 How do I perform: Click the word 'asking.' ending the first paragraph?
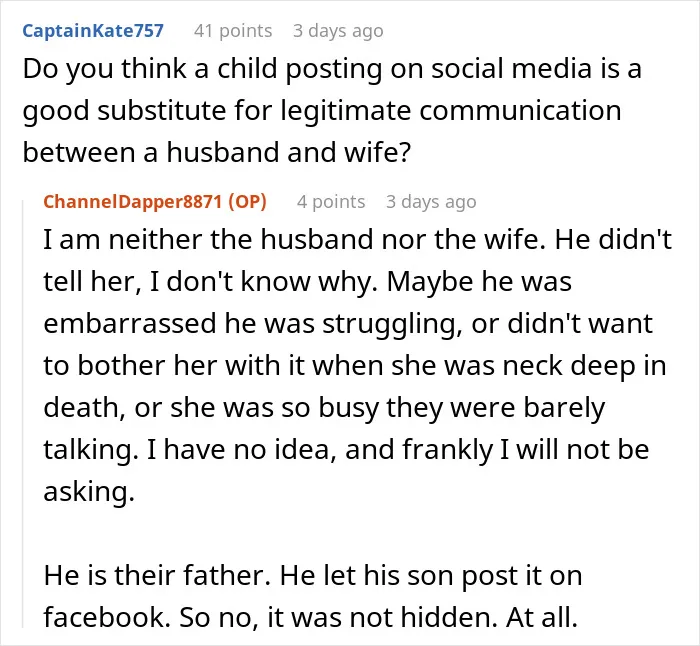[89, 492]
